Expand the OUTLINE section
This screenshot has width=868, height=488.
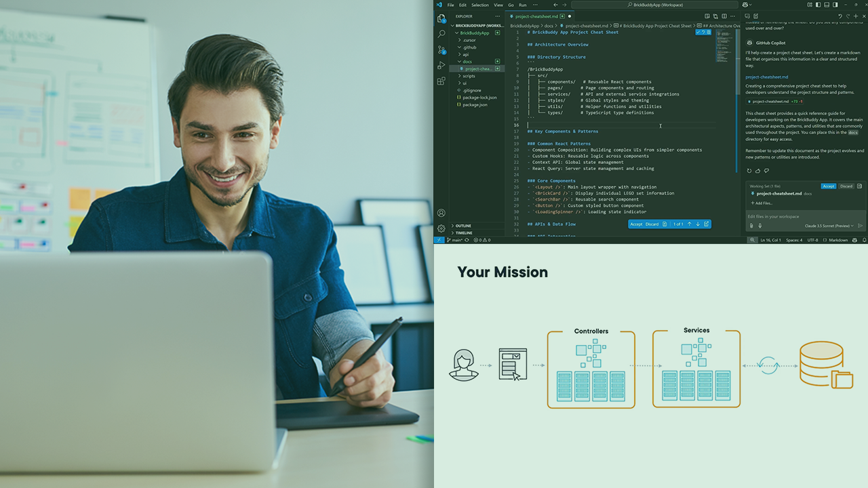click(463, 226)
